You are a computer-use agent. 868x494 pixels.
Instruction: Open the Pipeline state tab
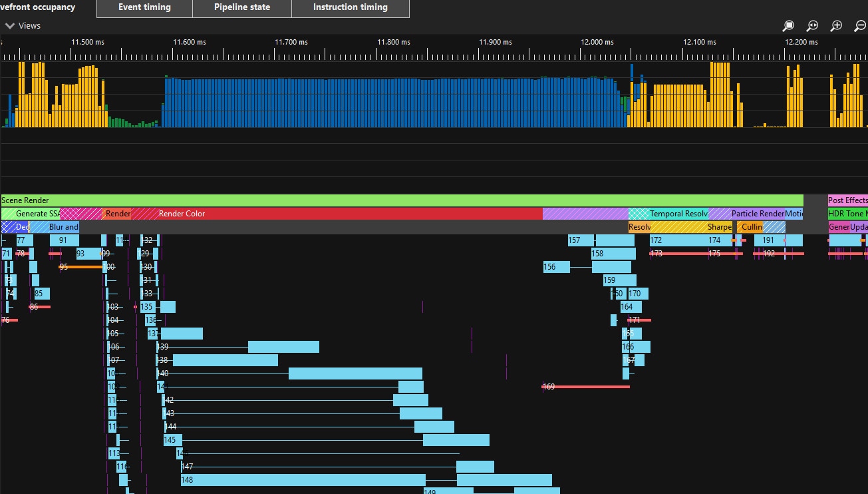[241, 7]
